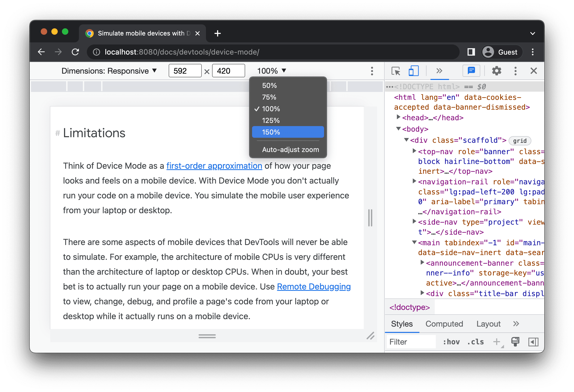The height and width of the screenshot is (392, 574).
Task: Select 150% zoom from dropdown
Action: [x=288, y=132]
